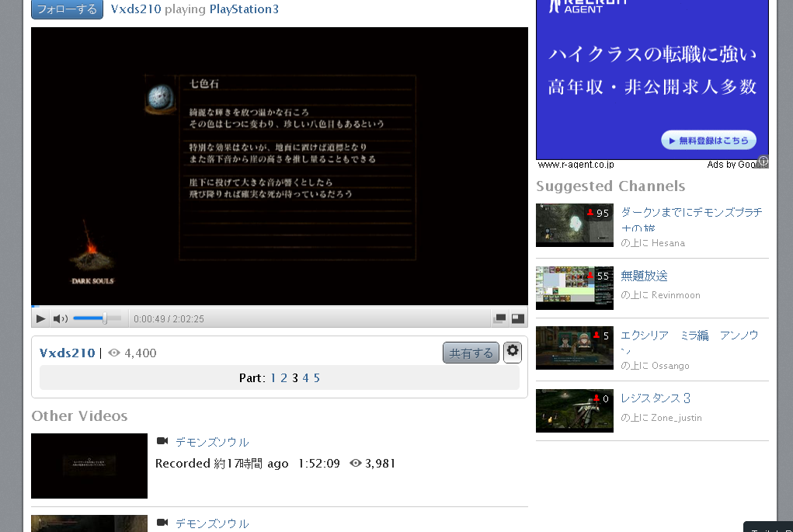
Task: Open the Zone_justin channel thumbnail
Action: (575, 411)
